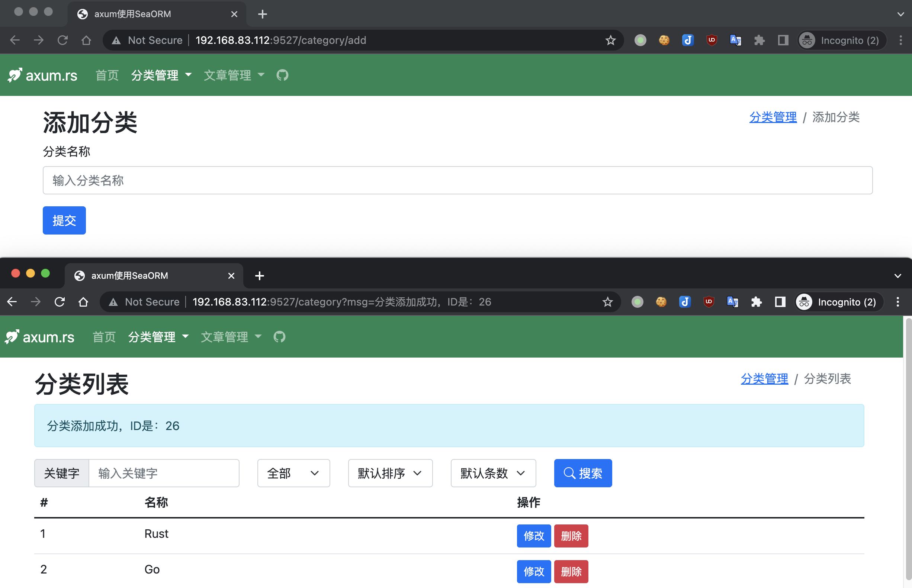Click address bar URL in bottom window
The height and width of the screenshot is (588, 912).
pos(341,302)
